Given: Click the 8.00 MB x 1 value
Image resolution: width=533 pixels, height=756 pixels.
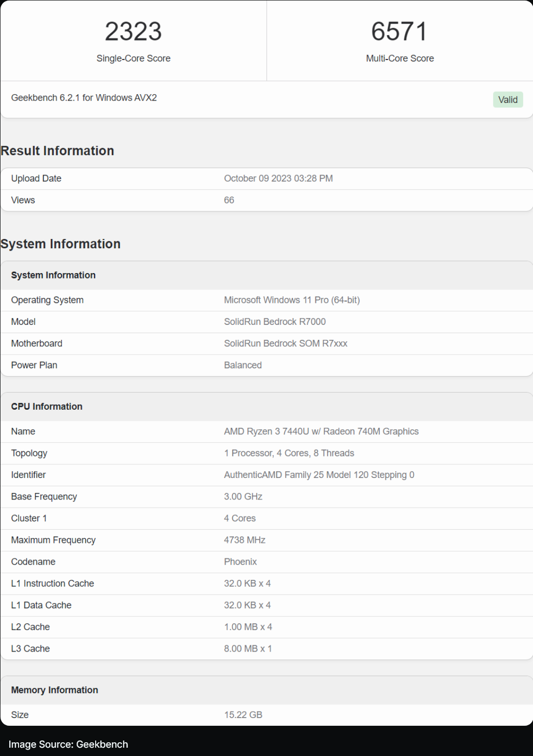Looking at the screenshot, I should [x=248, y=648].
